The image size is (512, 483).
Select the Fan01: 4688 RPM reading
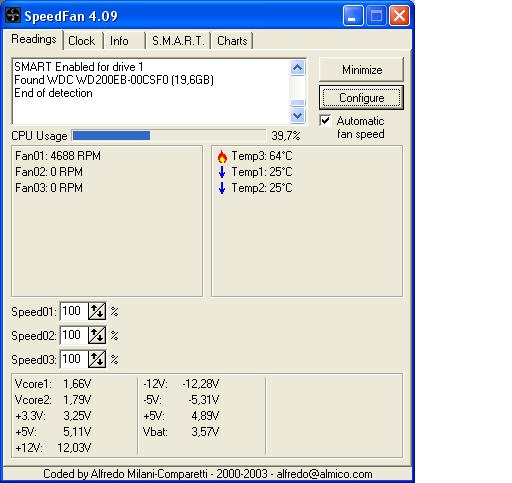58,156
